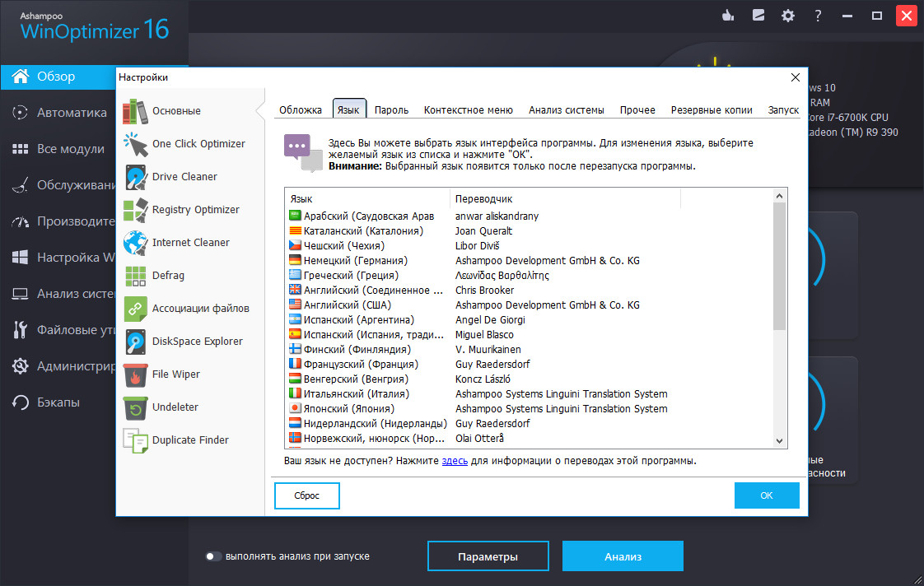Select Немецкий (Германия) language
This screenshot has width=924, height=586.
point(530,261)
